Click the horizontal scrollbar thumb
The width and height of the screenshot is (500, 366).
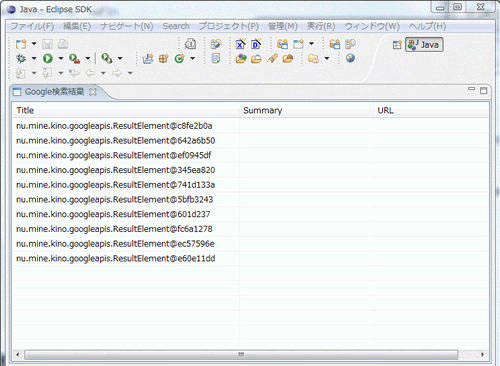pos(241,354)
